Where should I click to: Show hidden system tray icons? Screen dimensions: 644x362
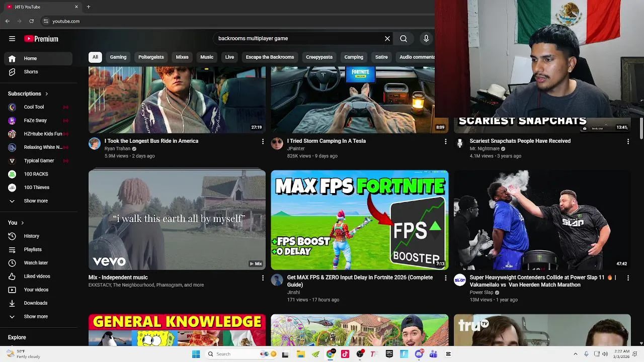pos(576,354)
